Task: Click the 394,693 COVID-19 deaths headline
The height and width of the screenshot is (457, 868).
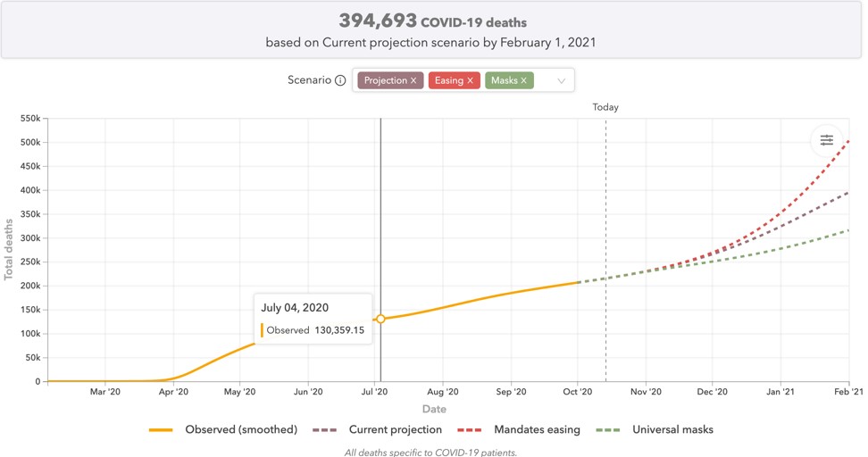Action: pos(432,21)
